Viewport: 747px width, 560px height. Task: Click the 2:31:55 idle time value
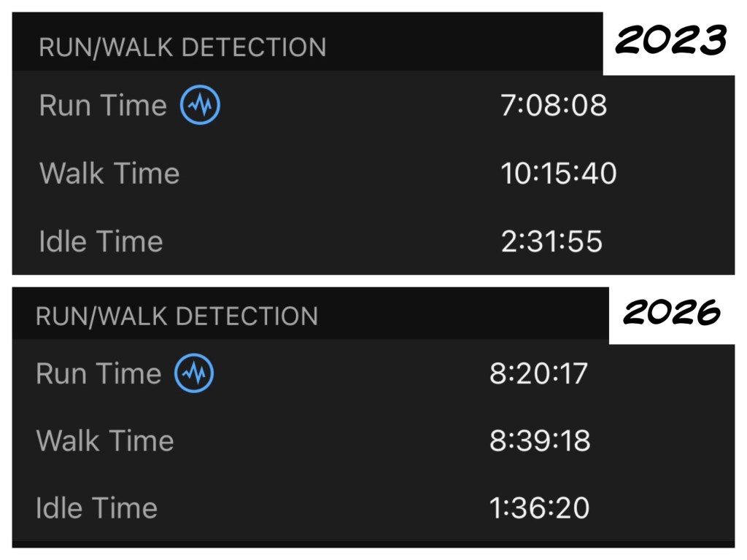551,241
